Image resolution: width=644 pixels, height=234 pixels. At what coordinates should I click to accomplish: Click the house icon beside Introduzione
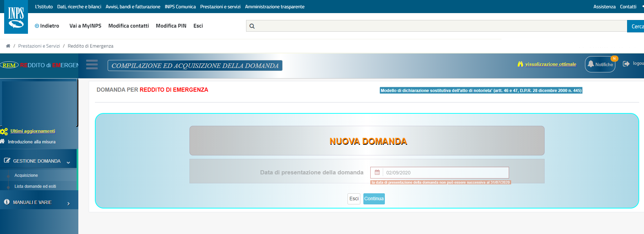[2, 141]
